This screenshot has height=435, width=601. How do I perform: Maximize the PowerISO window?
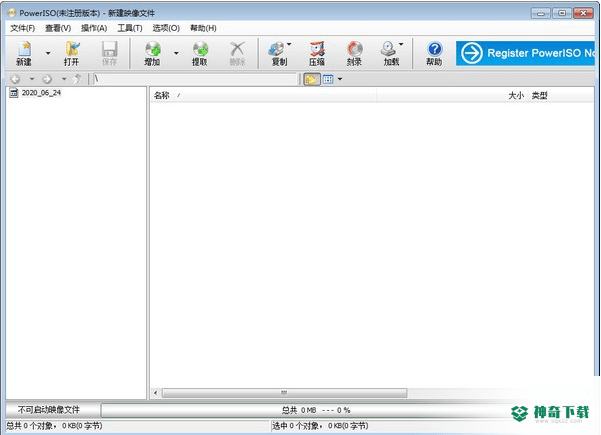pos(562,13)
